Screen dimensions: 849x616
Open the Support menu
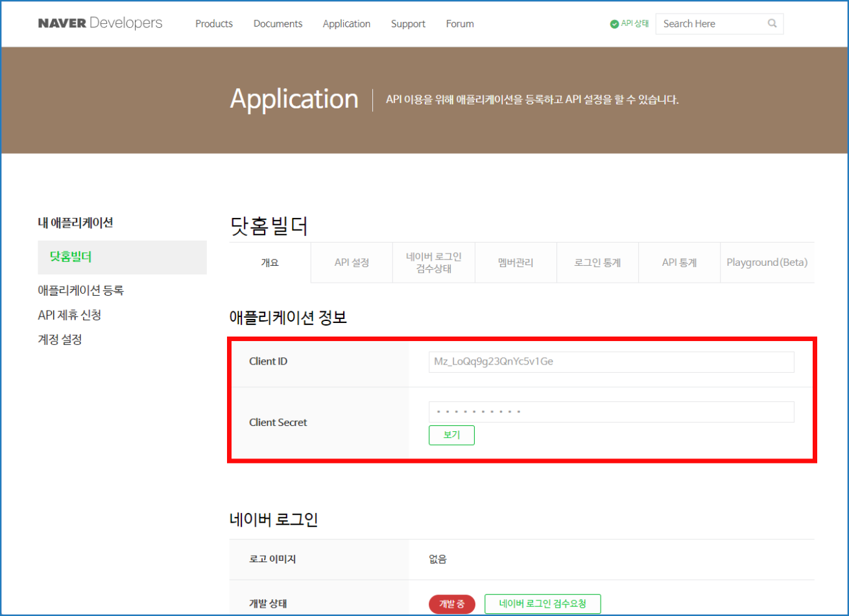(x=408, y=24)
